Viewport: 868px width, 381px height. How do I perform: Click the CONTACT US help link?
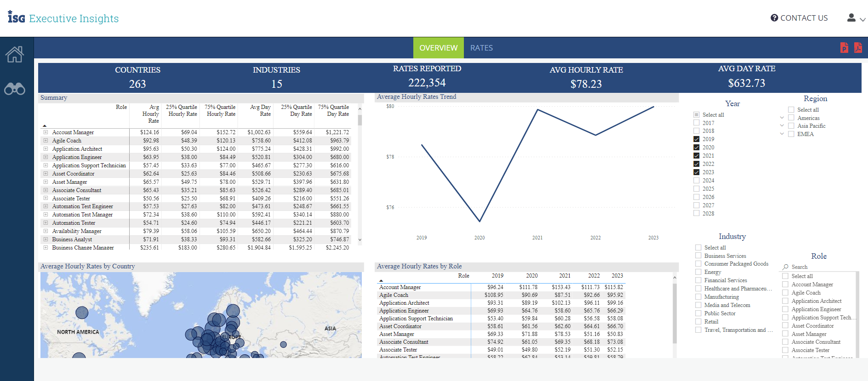click(x=799, y=18)
